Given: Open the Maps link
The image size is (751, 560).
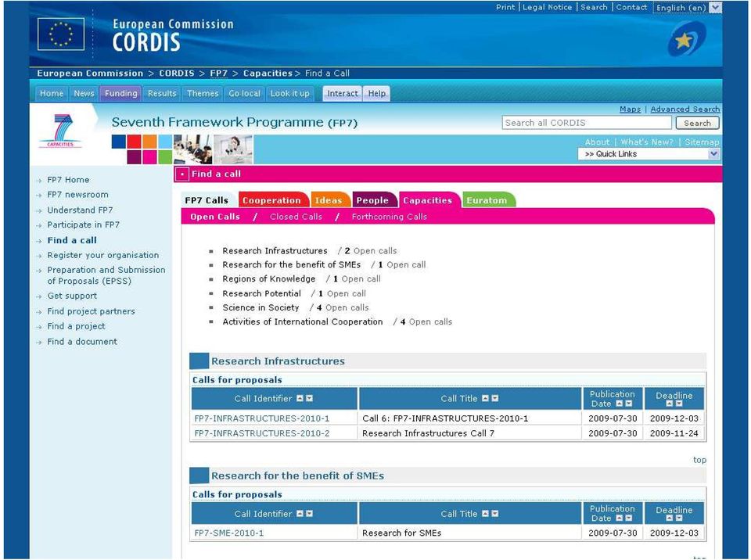Looking at the screenshot, I should (x=630, y=109).
